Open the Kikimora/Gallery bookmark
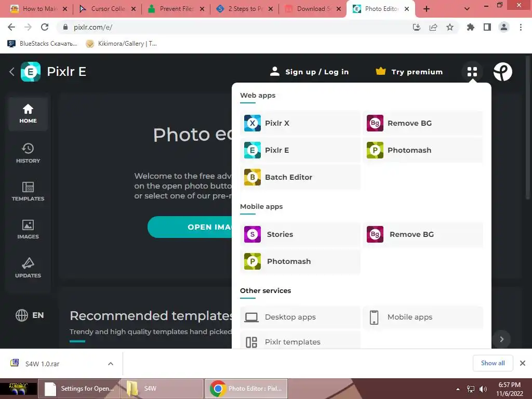The height and width of the screenshot is (399, 532). pyautogui.click(x=121, y=44)
